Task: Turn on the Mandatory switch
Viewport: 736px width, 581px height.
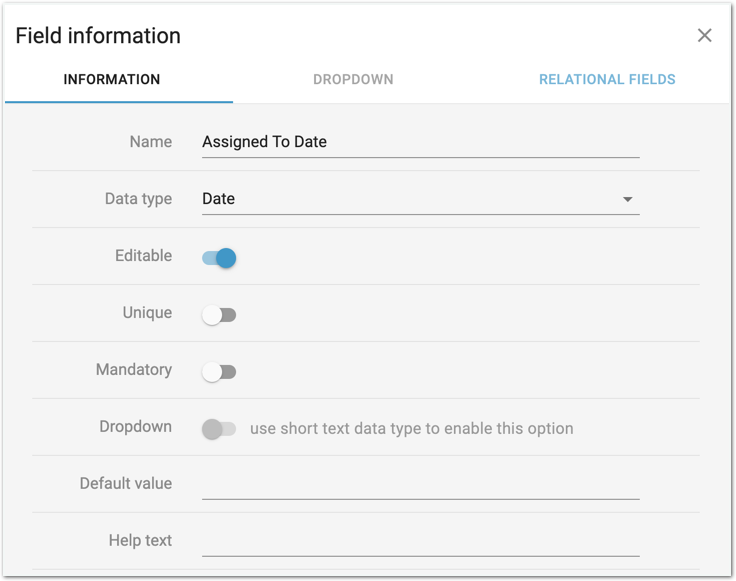Action: [219, 372]
